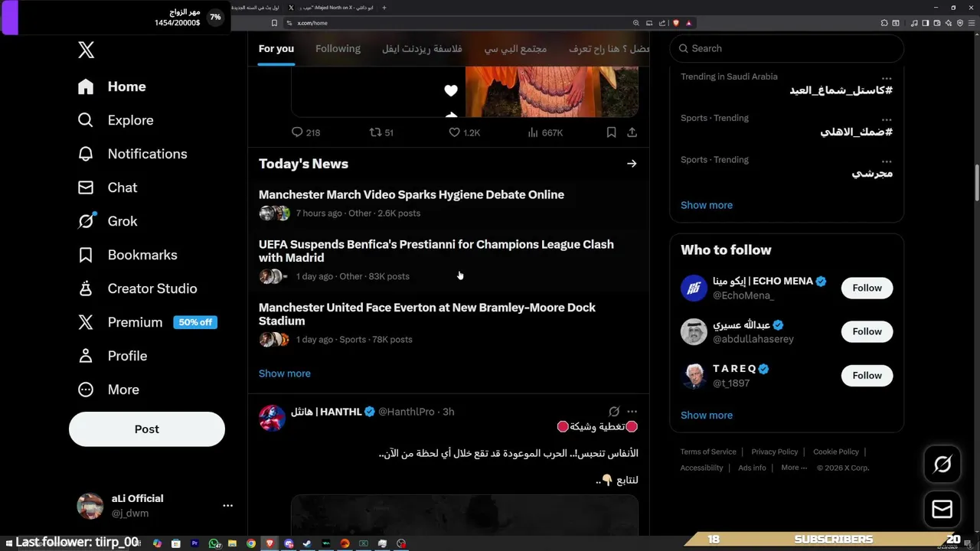Open Manchester March Video Sparks Hygiene story
Screen dimensions: 980x551
click(x=411, y=194)
